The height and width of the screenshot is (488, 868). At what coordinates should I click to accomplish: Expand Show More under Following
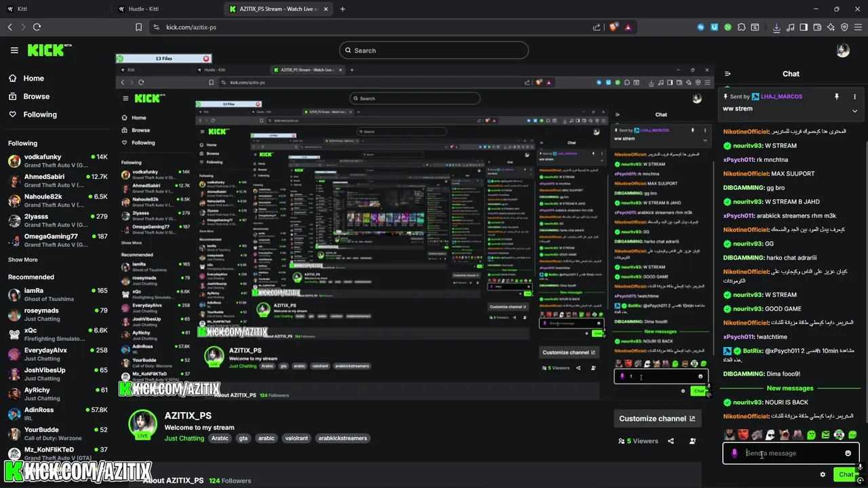click(x=23, y=260)
